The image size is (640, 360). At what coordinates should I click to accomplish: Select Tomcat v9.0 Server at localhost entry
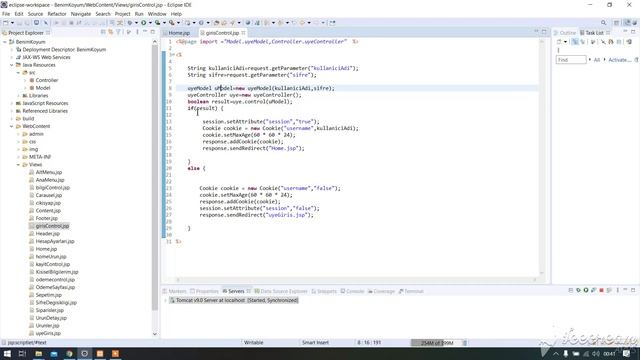coord(234,300)
